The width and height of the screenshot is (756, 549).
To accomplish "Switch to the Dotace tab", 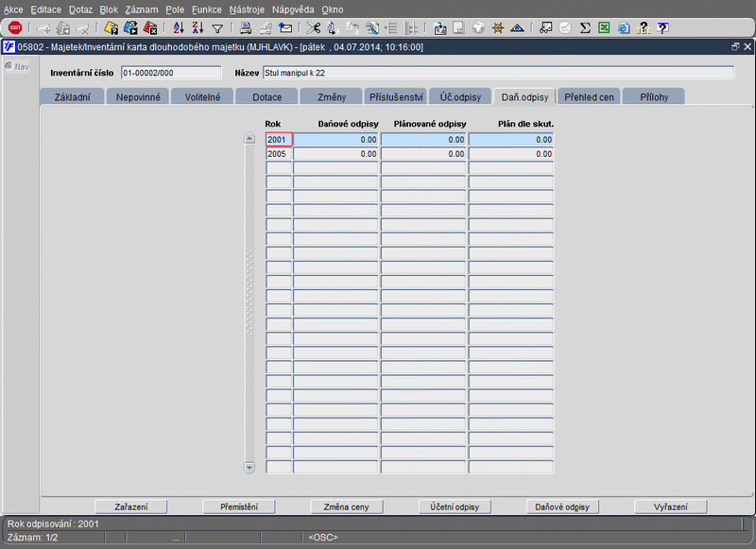I will pyautogui.click(x=267, y=97).
